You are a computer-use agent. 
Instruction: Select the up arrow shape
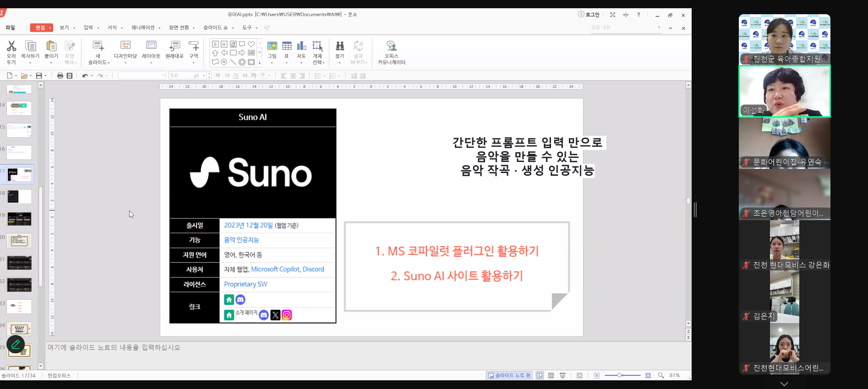tap(215, 53)
